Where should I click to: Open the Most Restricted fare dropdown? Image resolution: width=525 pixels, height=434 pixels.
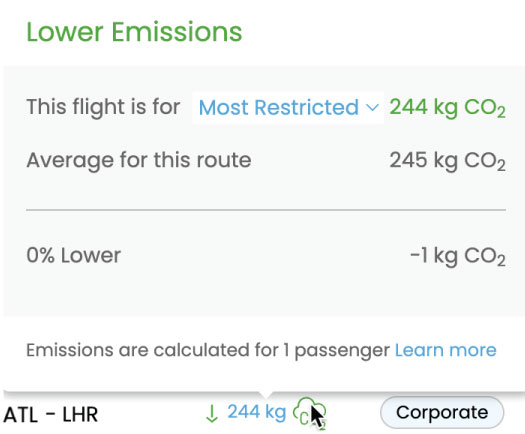point(288,107)
